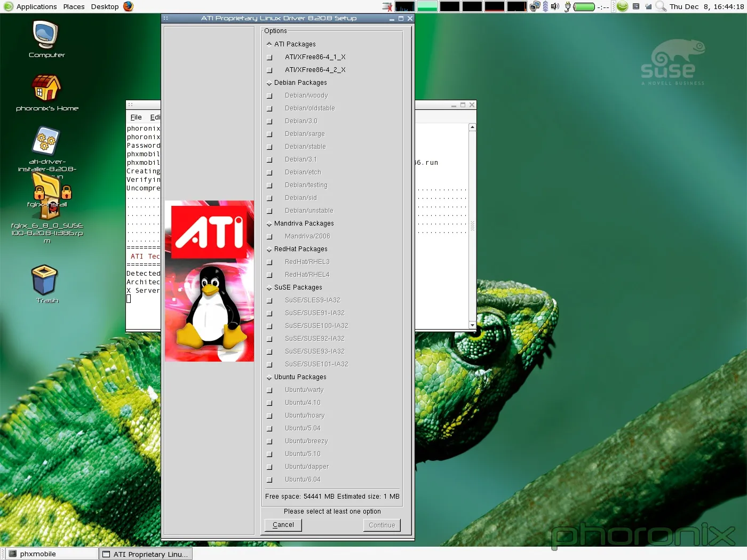Toggle the Ubuntu/breezy checkbox
This screenshot has height=560, width=747.
click(x=269, y=441)
